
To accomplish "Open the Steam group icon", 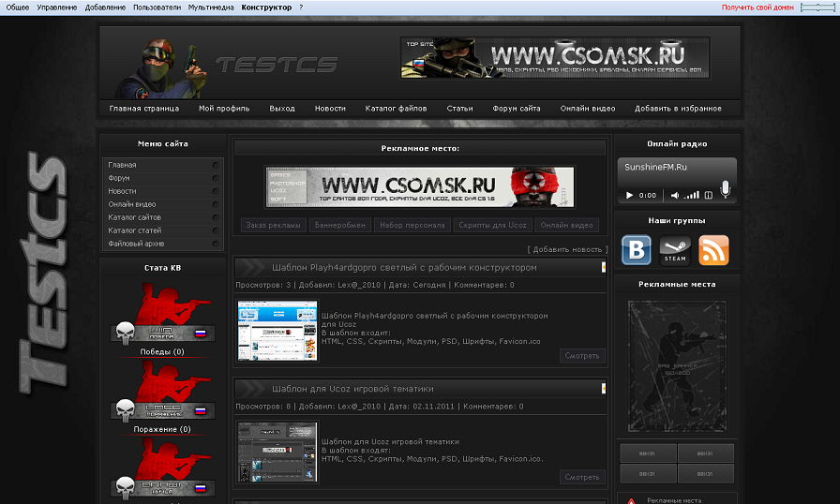I will (675, 251).
